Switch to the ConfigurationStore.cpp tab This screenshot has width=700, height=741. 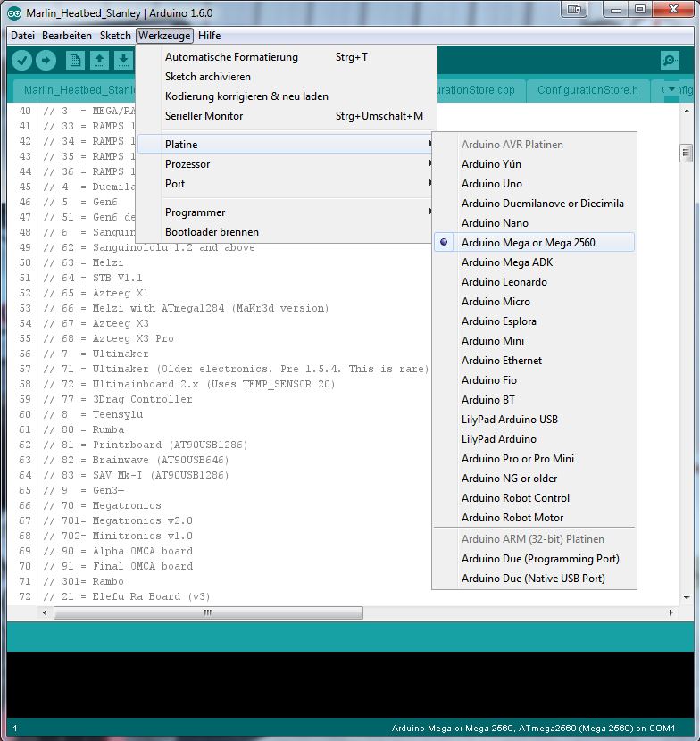[479, 90]
